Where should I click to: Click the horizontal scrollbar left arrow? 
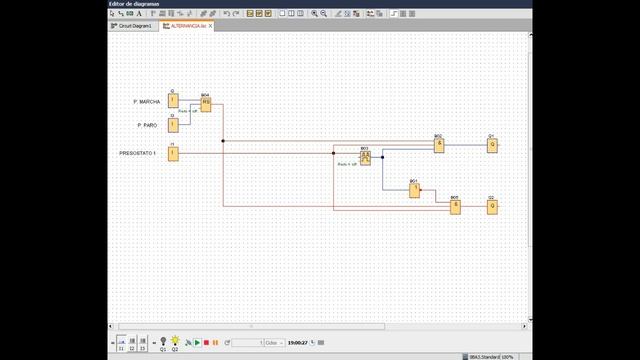(x=111, y=327)
